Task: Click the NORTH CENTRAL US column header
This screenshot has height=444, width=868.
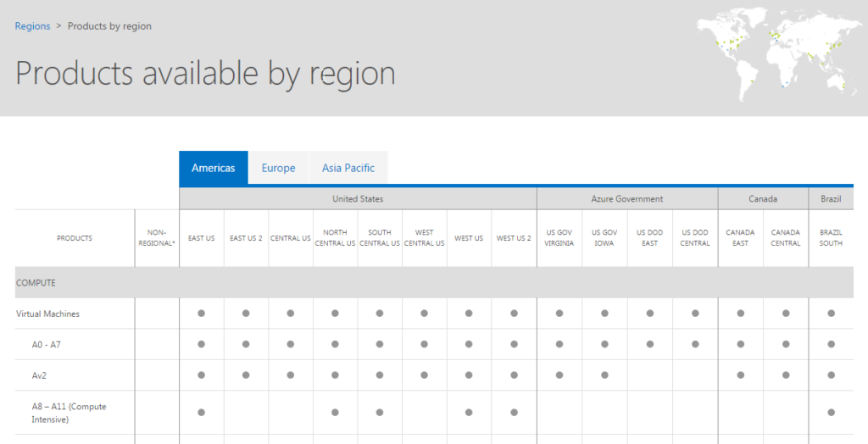Action: (x=335, y=238)
